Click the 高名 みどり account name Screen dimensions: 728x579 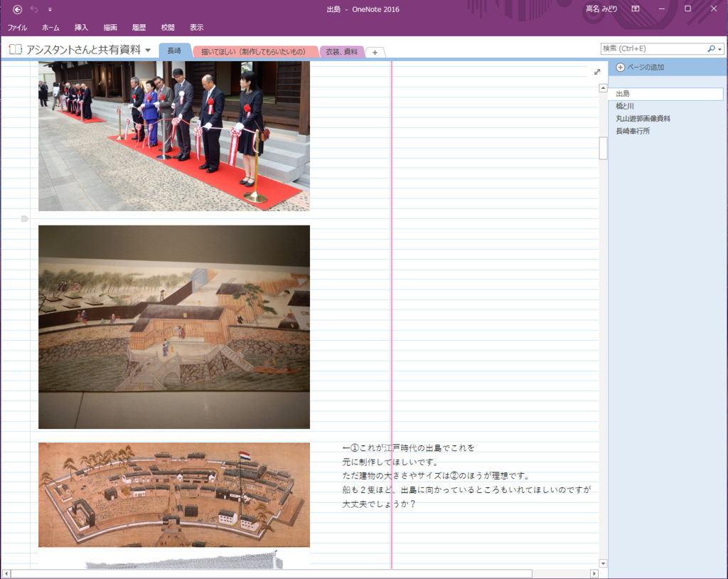(601, 9)
